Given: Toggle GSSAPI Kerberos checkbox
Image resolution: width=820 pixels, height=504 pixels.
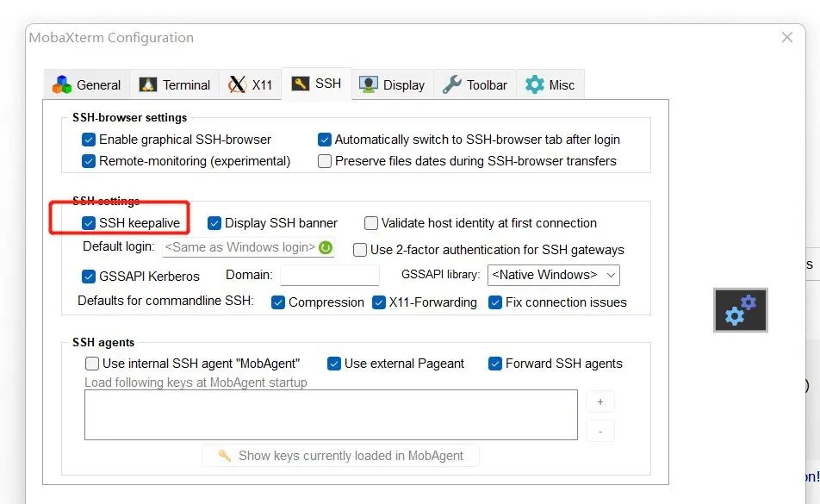Looking at the screenshot, I should (x=89, y=276).
